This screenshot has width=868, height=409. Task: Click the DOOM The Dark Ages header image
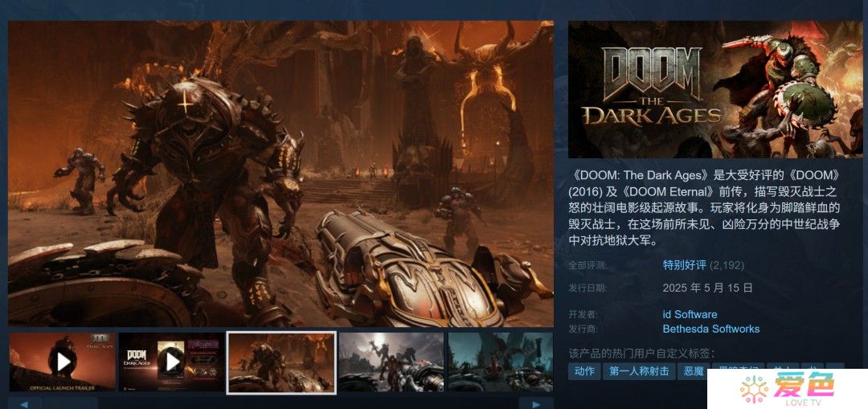coord(715,89)
